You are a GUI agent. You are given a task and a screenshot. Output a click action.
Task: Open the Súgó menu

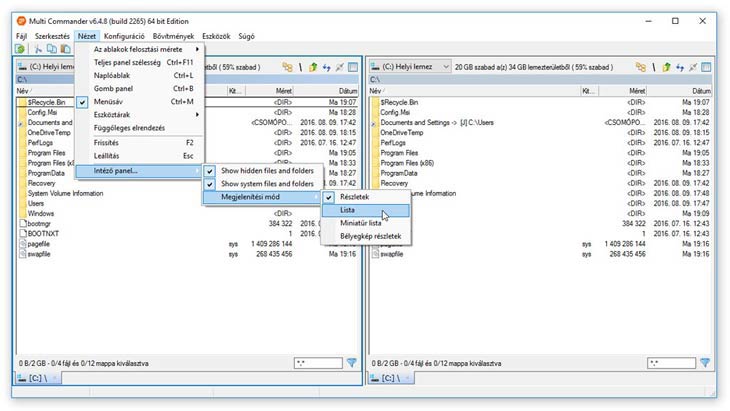246,36
